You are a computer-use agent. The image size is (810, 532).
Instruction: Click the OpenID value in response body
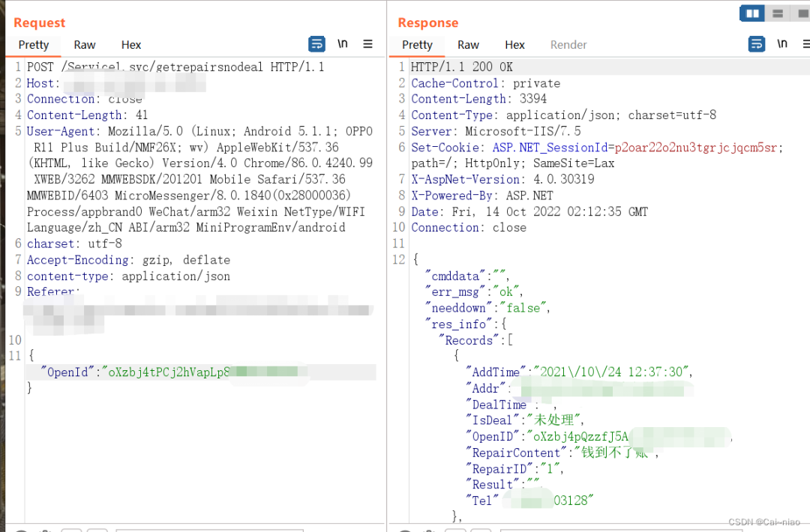628,437
